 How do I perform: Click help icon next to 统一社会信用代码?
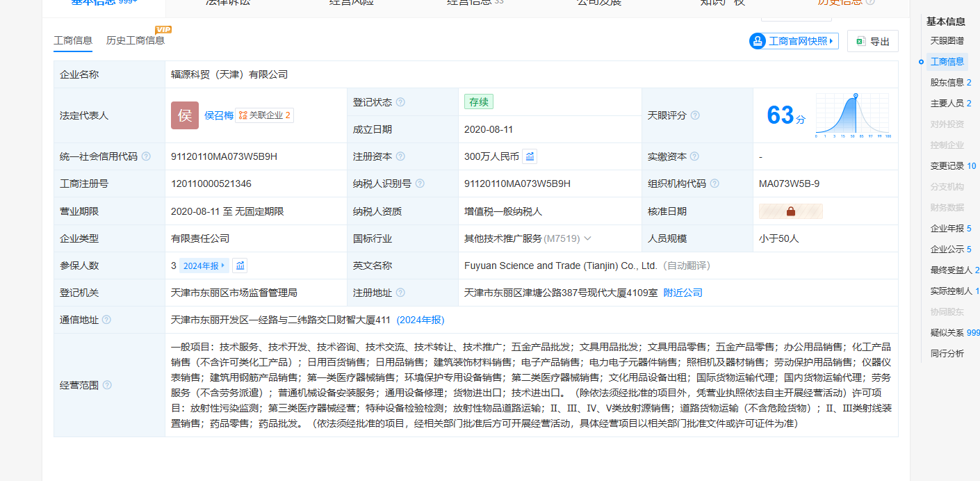(146, 156)
